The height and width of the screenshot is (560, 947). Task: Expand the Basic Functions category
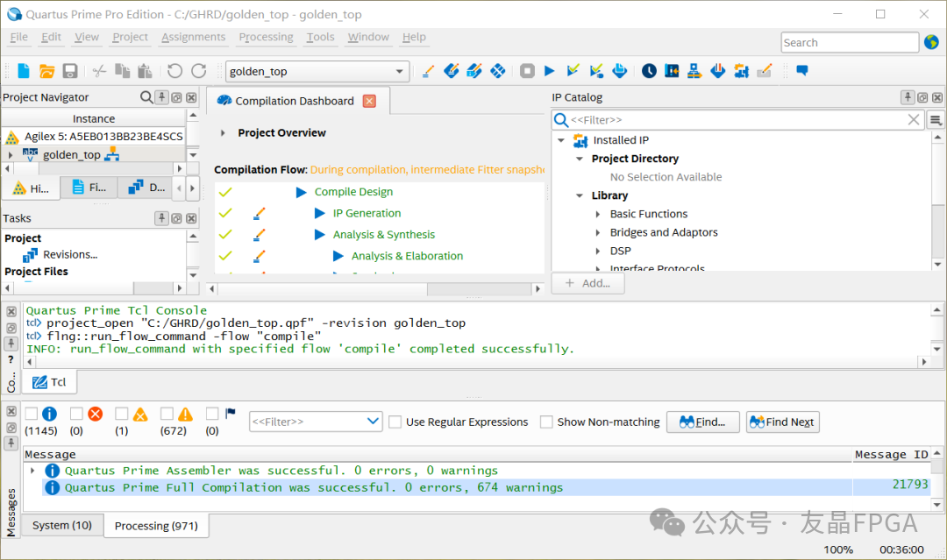pos(598,214)
